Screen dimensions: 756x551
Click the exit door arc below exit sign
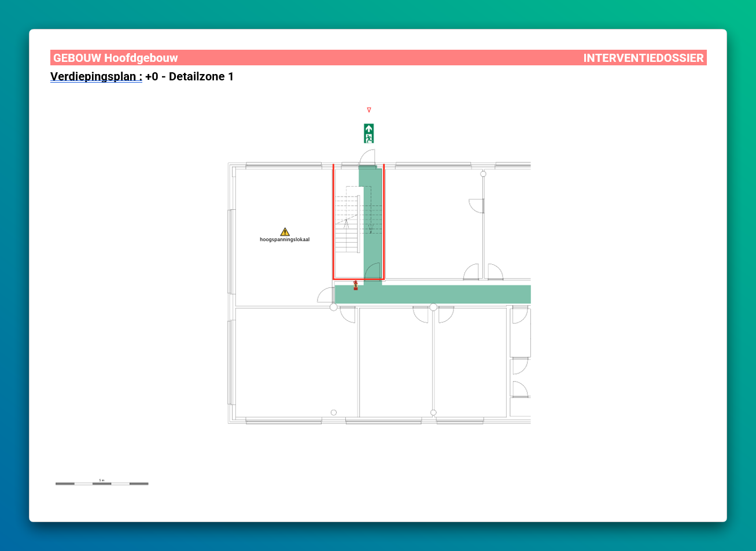tap(367, 157)
